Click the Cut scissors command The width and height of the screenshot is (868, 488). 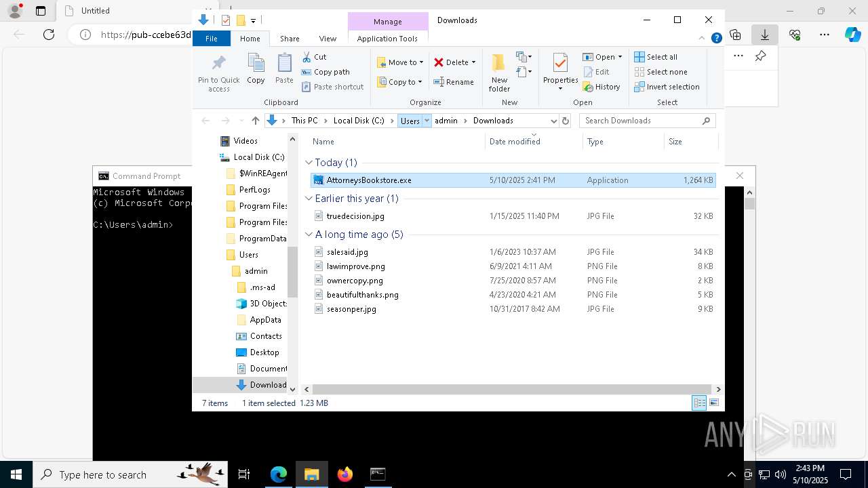[x=314, y=57]
